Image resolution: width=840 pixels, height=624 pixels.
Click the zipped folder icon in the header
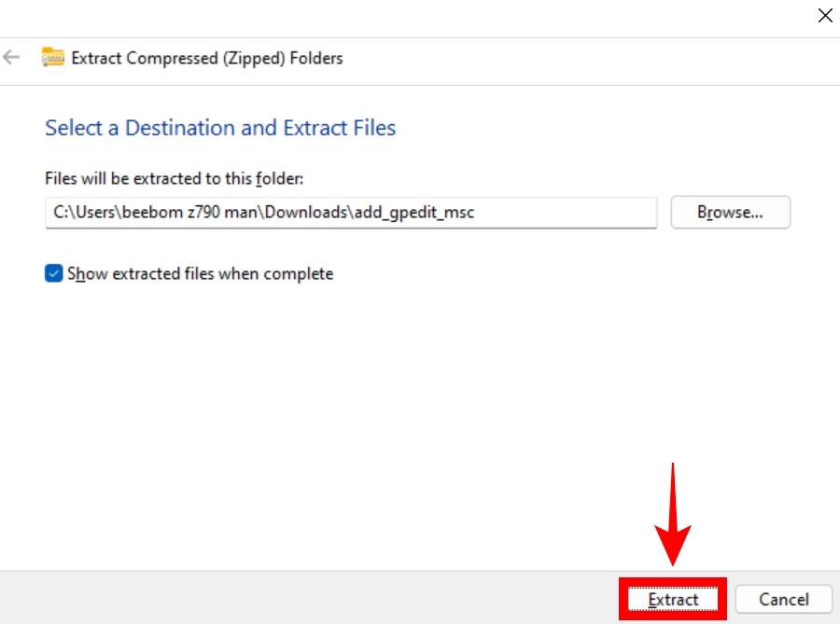53,58
